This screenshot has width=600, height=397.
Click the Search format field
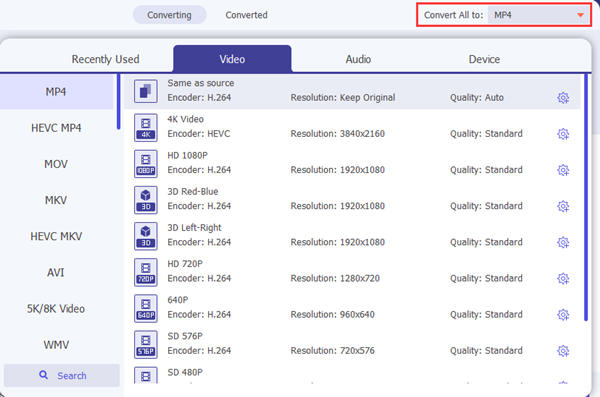coord(62,376)
